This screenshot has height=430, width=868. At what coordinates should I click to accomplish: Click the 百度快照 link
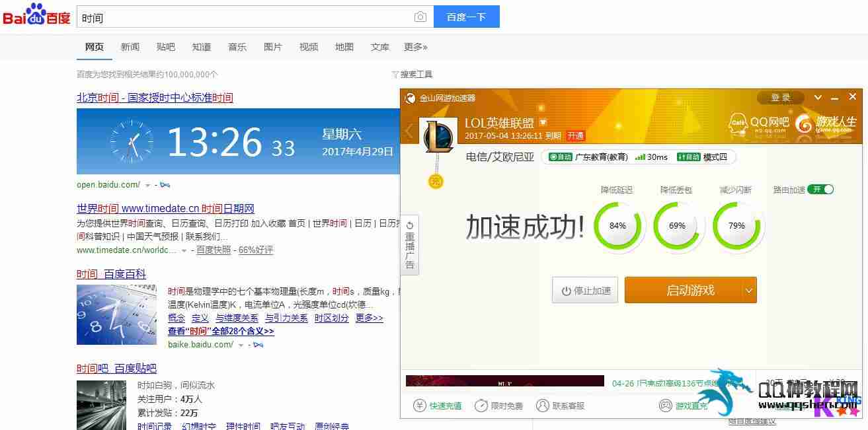214,250
